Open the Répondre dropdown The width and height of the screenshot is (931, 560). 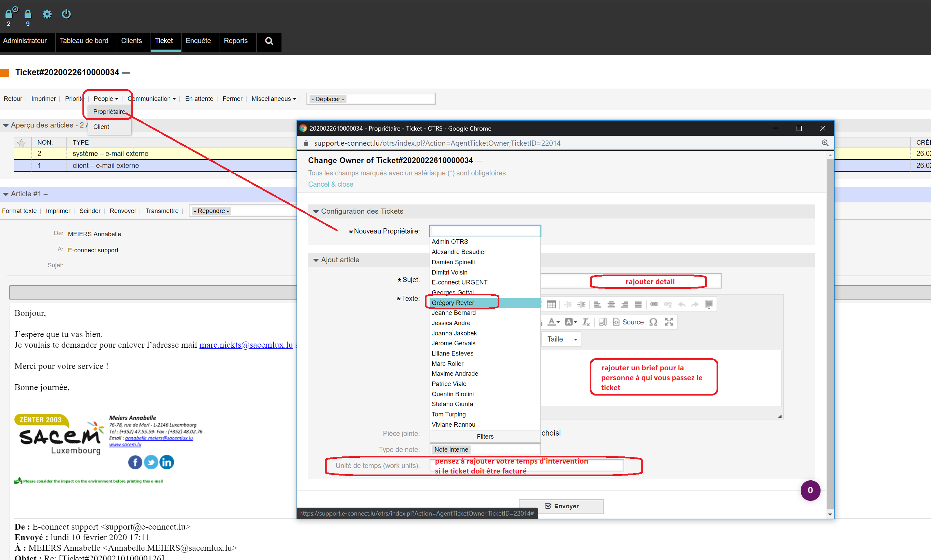243,211
